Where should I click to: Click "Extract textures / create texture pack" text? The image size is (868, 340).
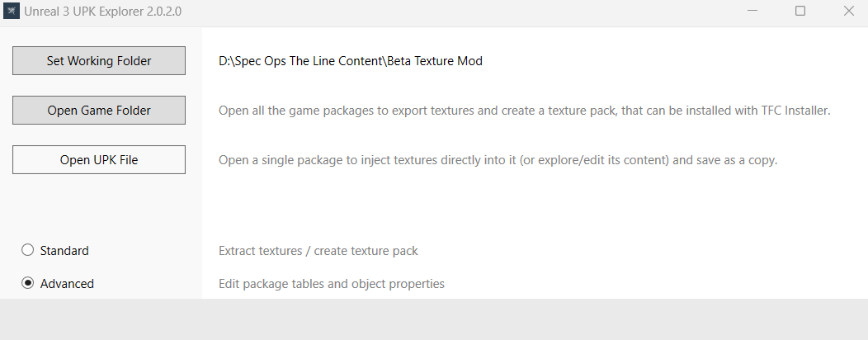318,251
